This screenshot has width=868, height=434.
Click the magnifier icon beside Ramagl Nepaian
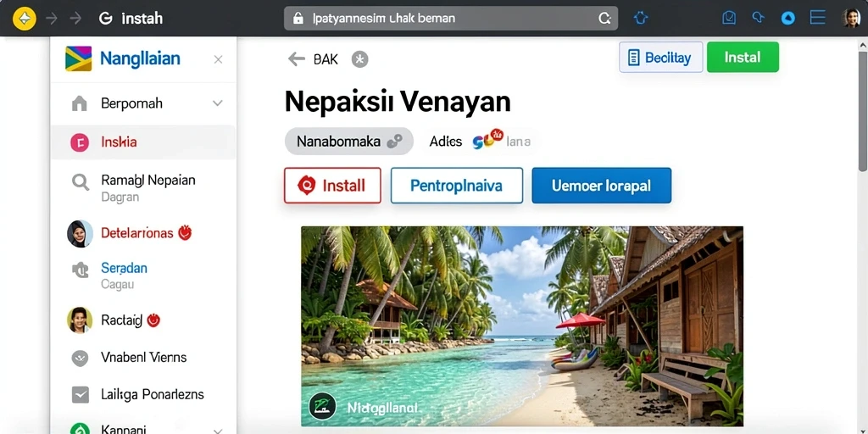pyautogui.click(x=81, y=181)
